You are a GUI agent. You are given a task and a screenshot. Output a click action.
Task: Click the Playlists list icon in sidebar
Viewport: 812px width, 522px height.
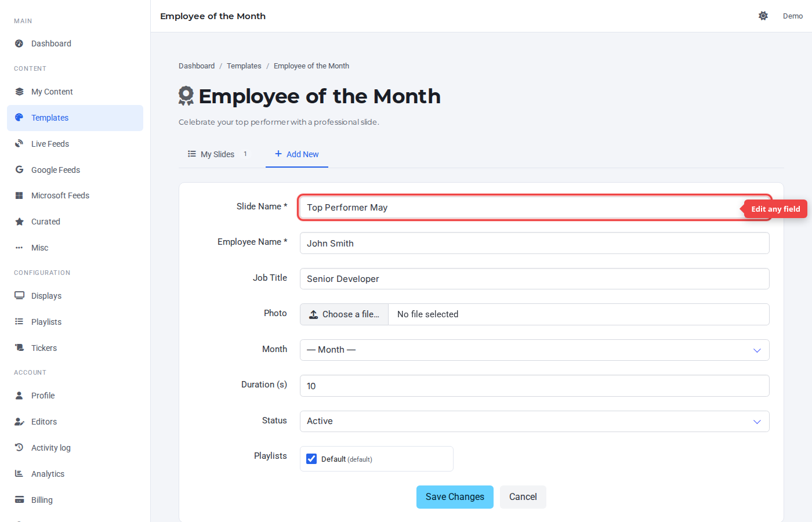tap(19, 322)
